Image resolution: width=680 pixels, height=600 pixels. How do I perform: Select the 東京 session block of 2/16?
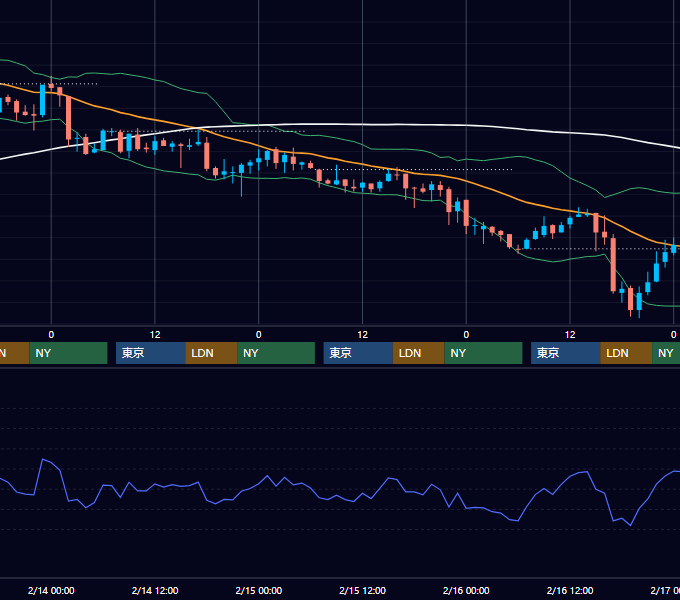pos(566,353)
